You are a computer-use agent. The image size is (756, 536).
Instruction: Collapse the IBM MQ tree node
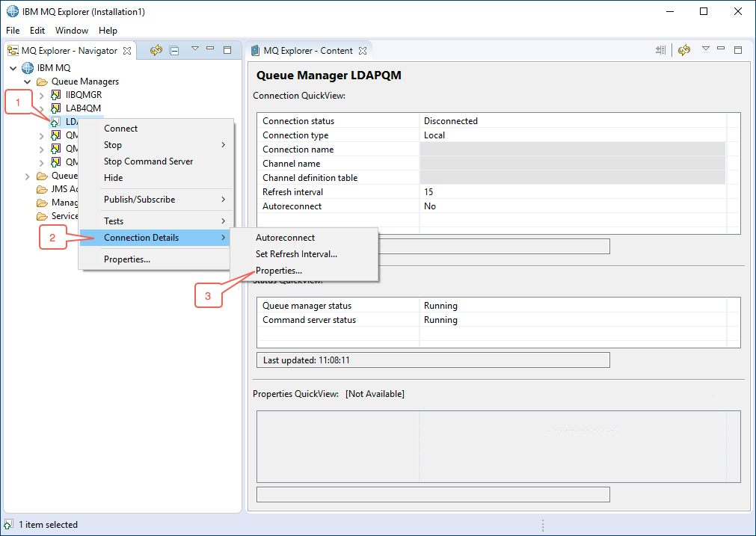pyautogui.click(x=13, y=69)
